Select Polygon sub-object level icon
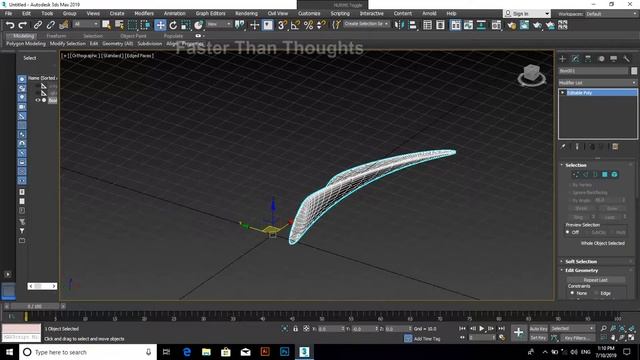Viewport: 640px width, 360px height. click(x=604, y=175)
